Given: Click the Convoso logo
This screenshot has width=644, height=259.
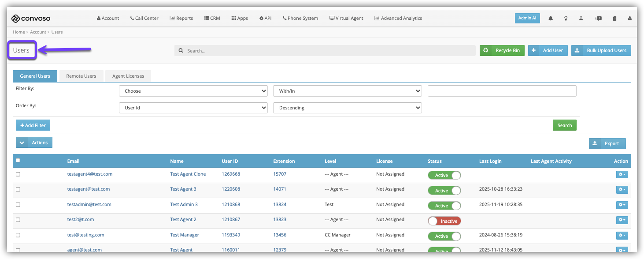Looking at the screenshot, I should pyautogui.click(x=31, y=19).
